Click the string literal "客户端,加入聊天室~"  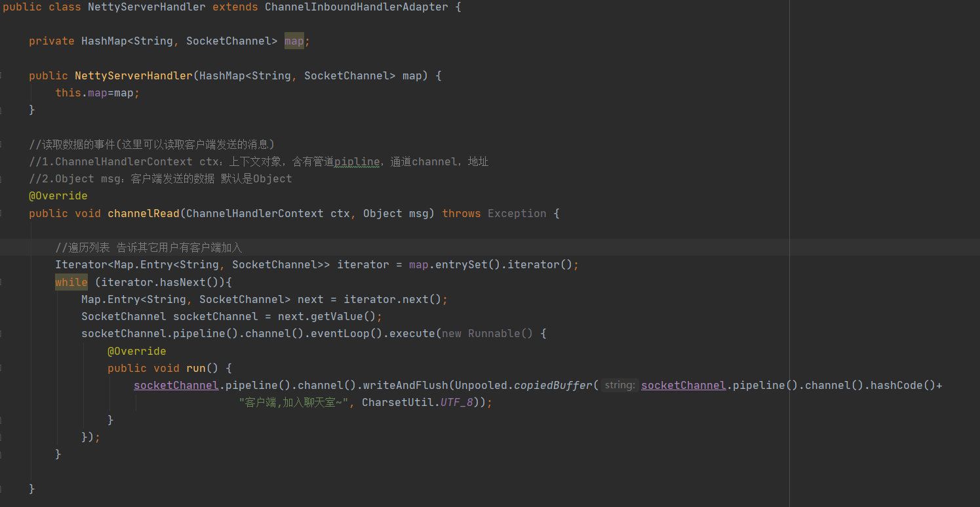pyautogui.click(x=293, y=403)
